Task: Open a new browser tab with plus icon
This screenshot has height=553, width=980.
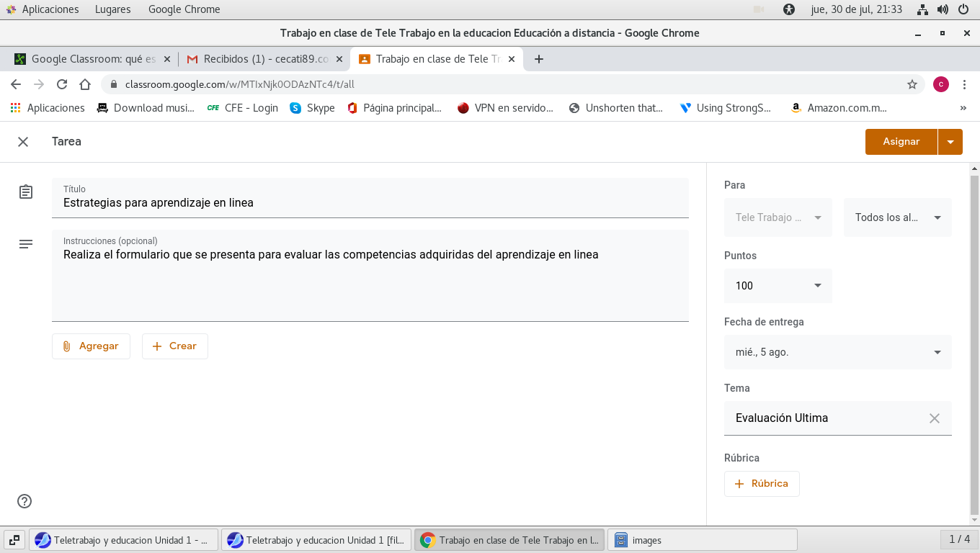Action: click(x=538, y=59)
